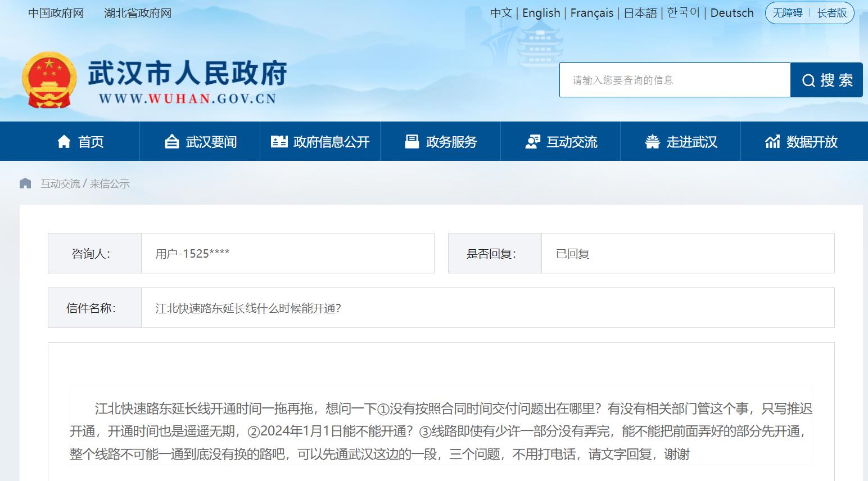This screenshot has height=481, width=868.
Task: Open the 首页 menu item
Action: (x=91, y=142)
